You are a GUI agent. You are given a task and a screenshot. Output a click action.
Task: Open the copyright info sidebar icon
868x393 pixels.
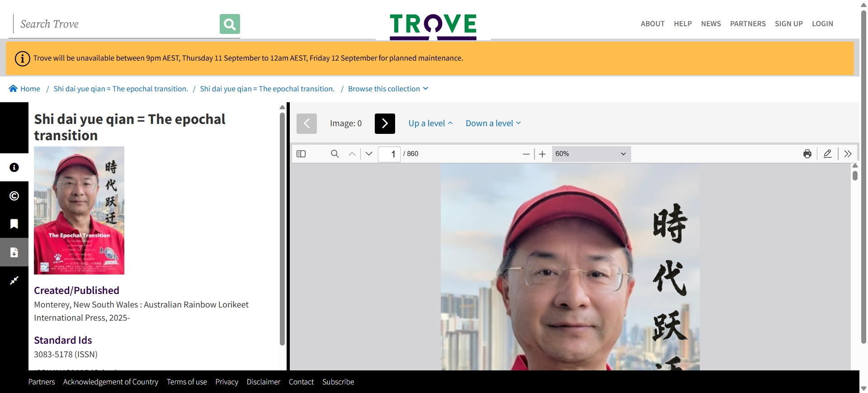pos(14,196)
